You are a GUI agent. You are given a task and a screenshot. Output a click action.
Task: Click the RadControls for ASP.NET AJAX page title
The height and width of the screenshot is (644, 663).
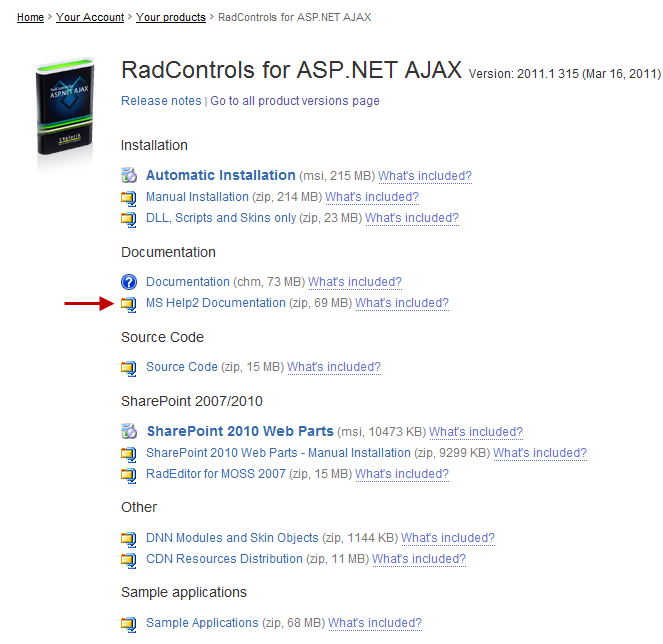(x=291, y=70)
